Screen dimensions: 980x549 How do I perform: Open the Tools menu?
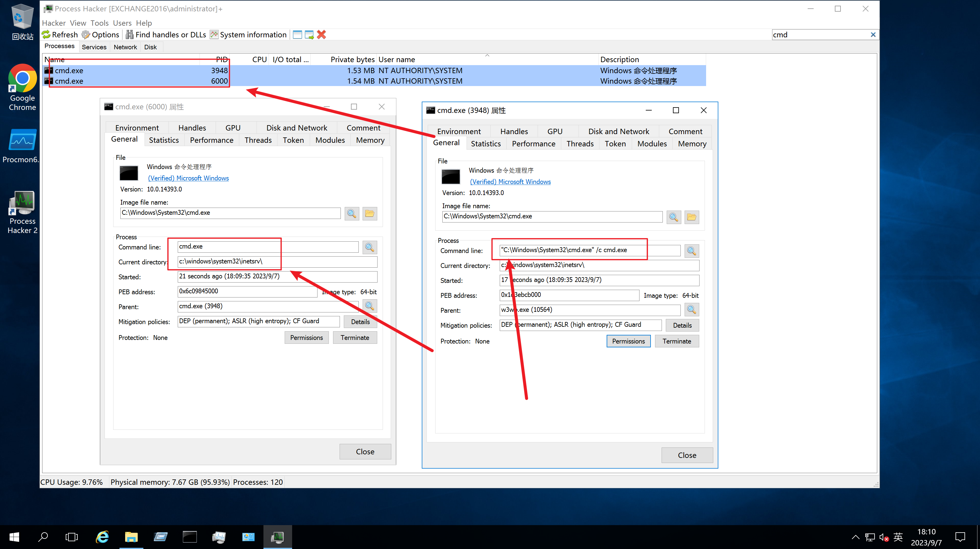(x=99, y=23)
